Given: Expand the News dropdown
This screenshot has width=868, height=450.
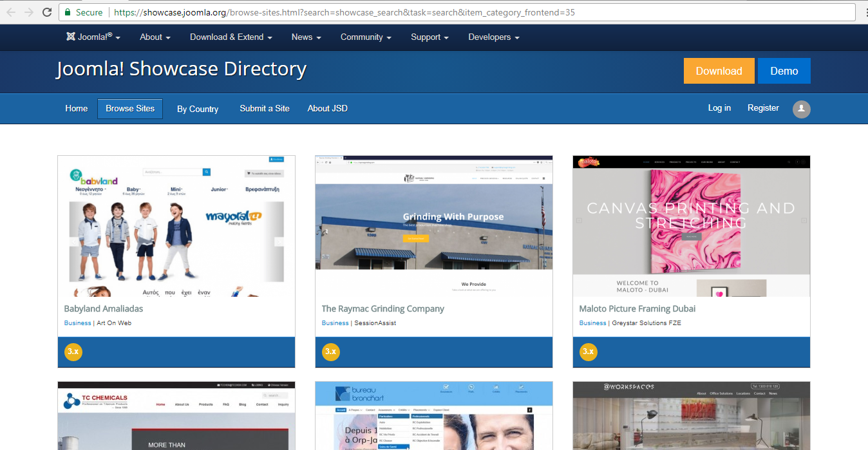Looking at the screenshot, I should pyautogui.click(x=307, y=37).
